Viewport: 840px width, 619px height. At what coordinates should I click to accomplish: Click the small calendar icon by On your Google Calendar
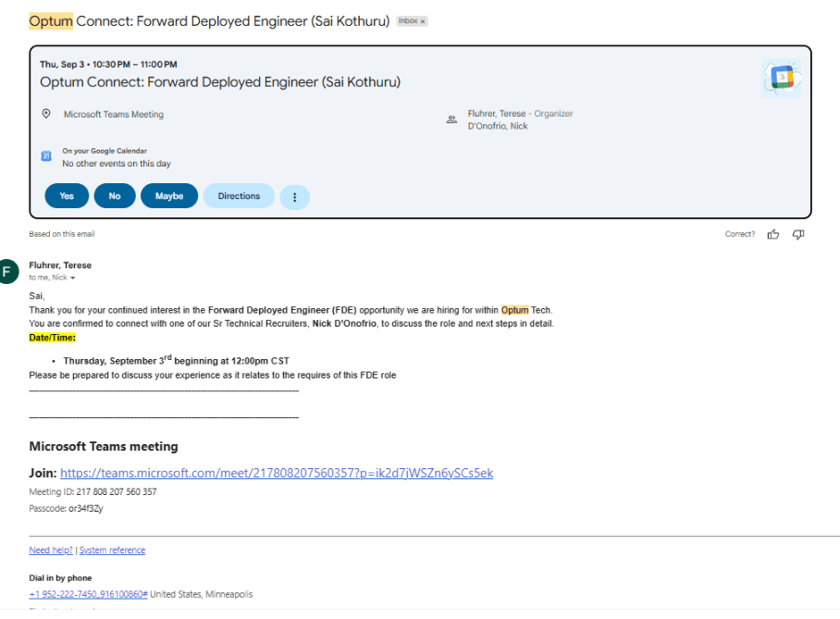[x=46, y=156]
